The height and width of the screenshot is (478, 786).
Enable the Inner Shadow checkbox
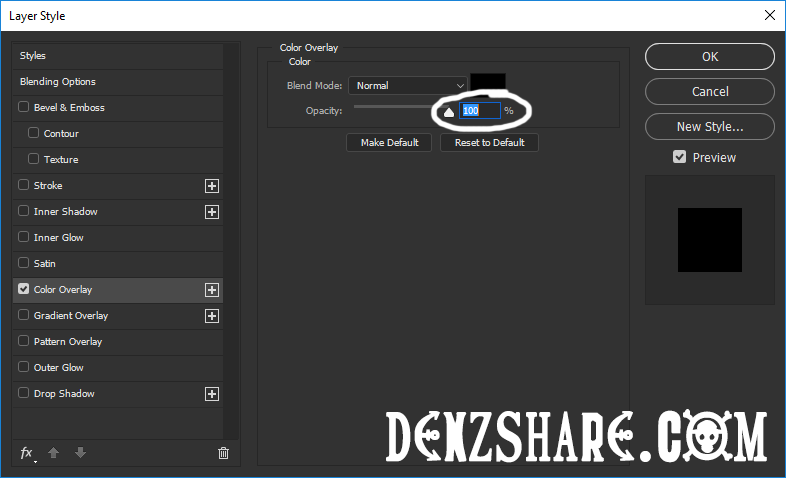coord(24,211)
